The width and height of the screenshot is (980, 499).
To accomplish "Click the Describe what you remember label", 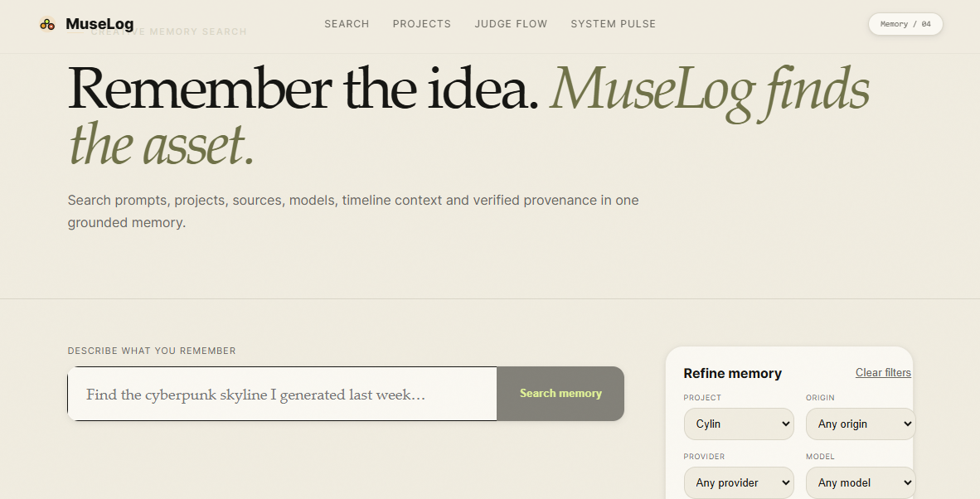I will point(152,351).
